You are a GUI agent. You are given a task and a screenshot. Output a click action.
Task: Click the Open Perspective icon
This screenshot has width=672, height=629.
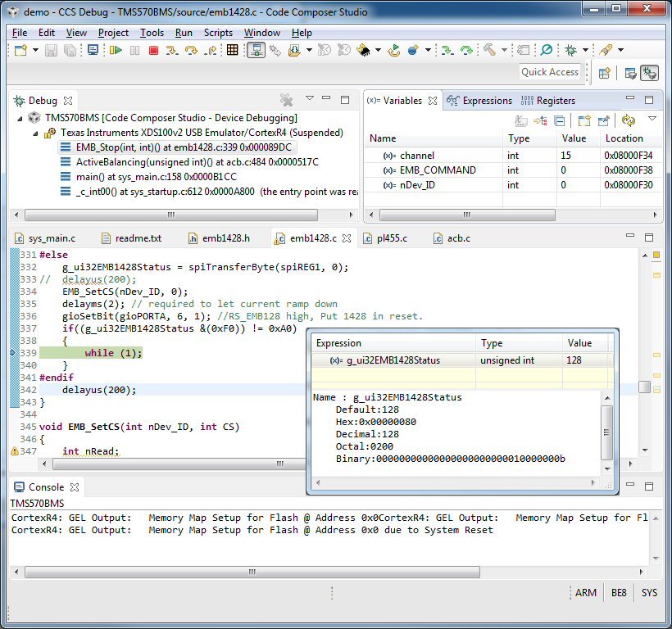click(x=604, y=73)
